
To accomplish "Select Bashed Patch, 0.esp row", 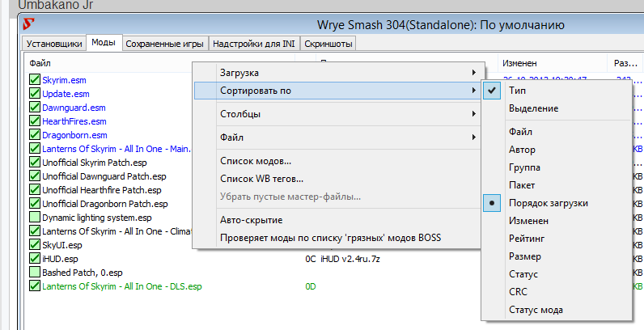I will 83,273.
